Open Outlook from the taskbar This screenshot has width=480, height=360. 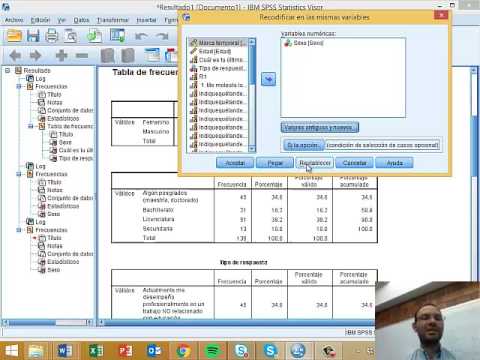[x=154, y=351]
